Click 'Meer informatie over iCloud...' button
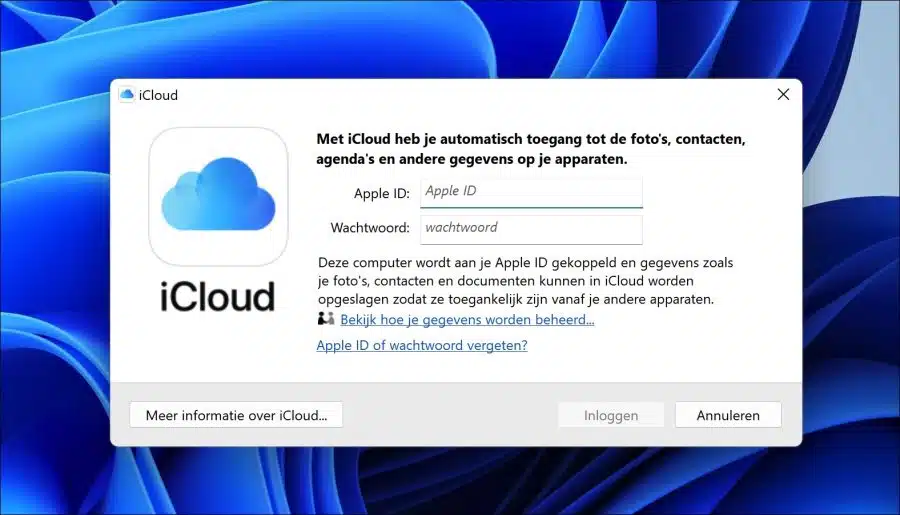This screenshot has height=515, width=900. point(236,415)
